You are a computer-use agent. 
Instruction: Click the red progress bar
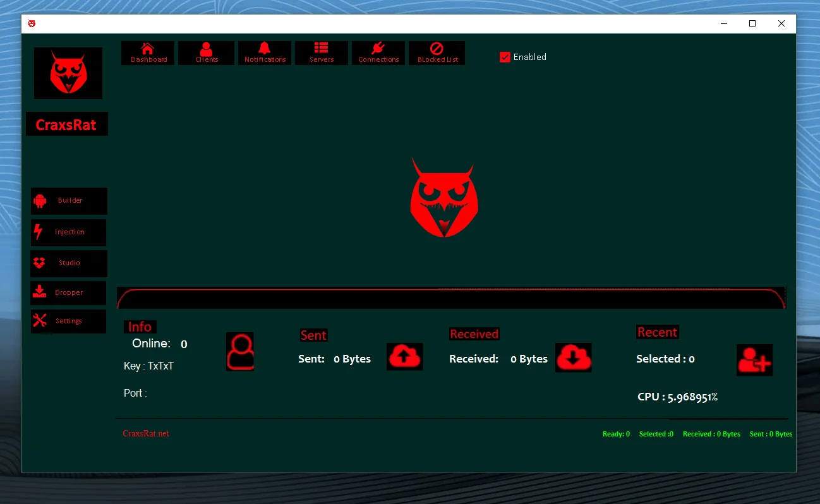pyautogui.click(x=450, y=297)
